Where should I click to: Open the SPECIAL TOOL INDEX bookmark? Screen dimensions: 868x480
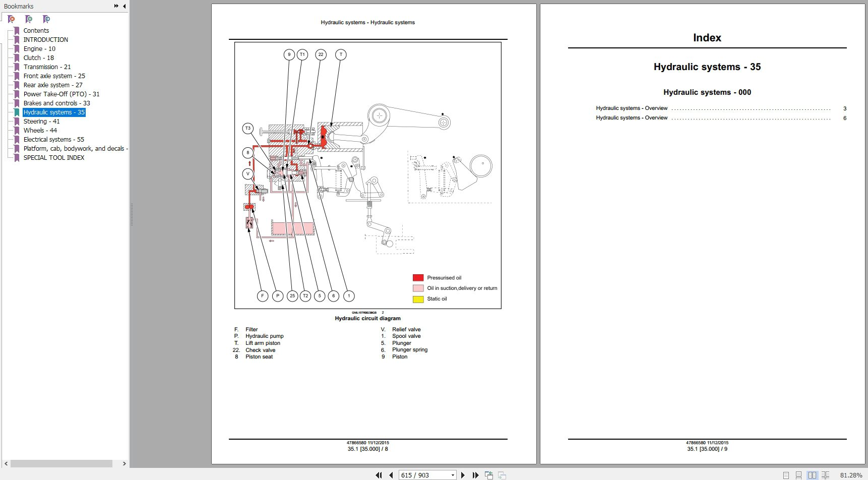tap(54, 158)
